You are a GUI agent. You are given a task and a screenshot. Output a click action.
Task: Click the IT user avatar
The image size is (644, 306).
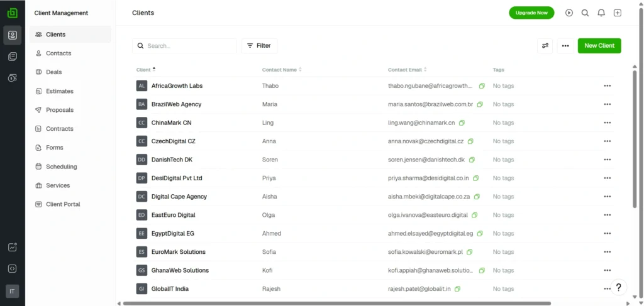click(x=12, y=291)
